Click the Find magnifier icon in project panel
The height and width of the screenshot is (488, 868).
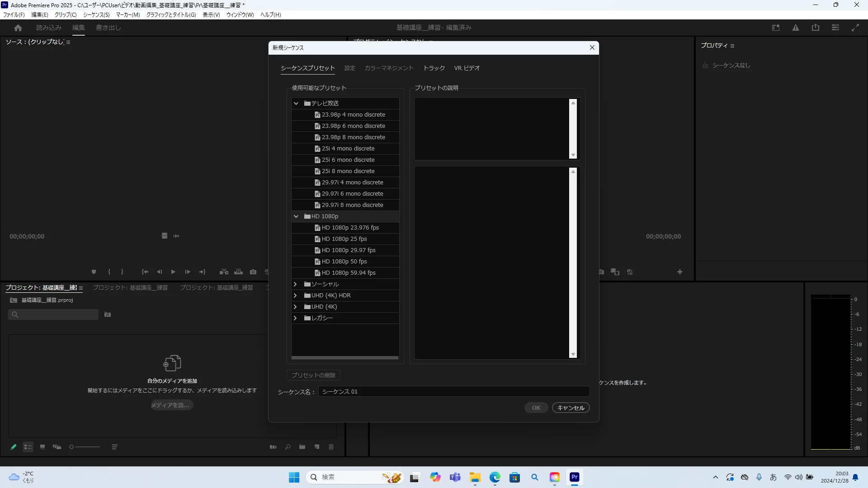coord(288,447)
